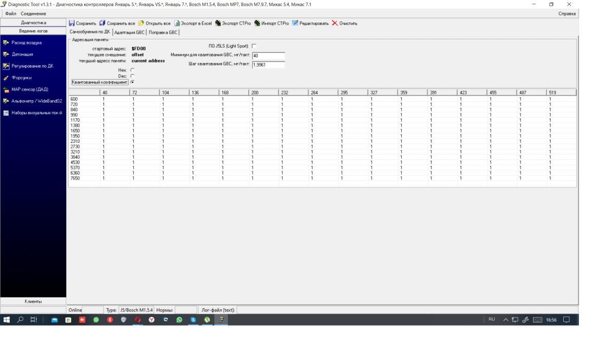This screenshot has width=615, height=364.
Task: Click the Нормы status bar label
Action: pos(165,310)
